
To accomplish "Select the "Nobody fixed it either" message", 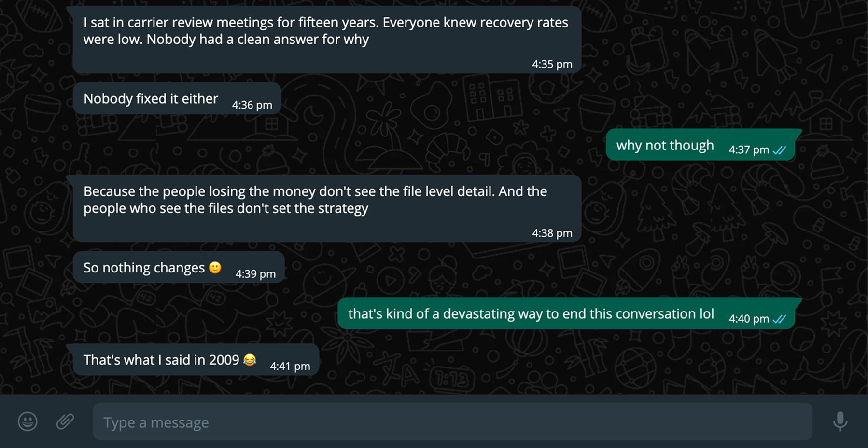I will click(x=151, y=98).
